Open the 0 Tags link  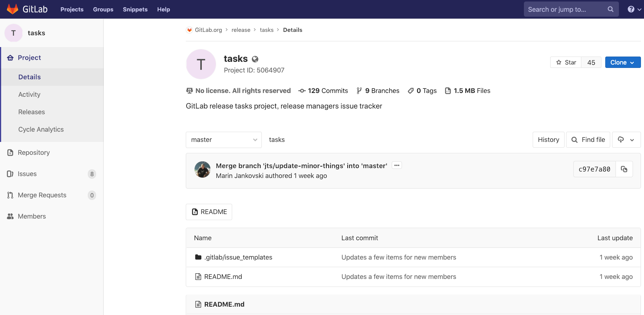pyautogui.click(x=422, y=91)
